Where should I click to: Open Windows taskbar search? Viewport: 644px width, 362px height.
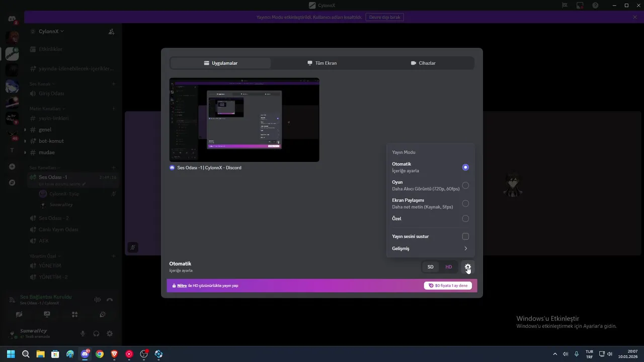pyautogui.click(x=26, y=354)
